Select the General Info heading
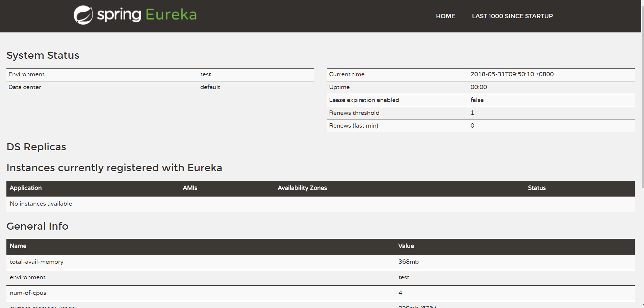644x308 pixels. (x=37, y=226)
